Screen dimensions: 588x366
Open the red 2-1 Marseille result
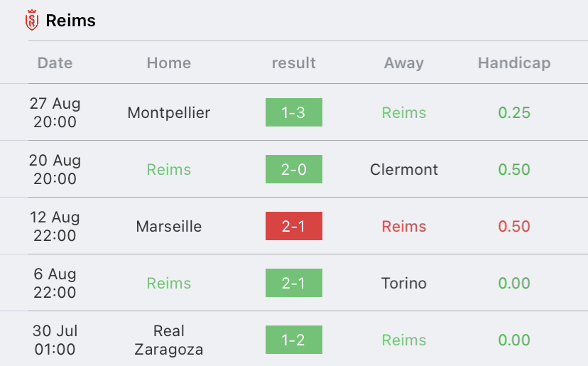coord(293,226)
